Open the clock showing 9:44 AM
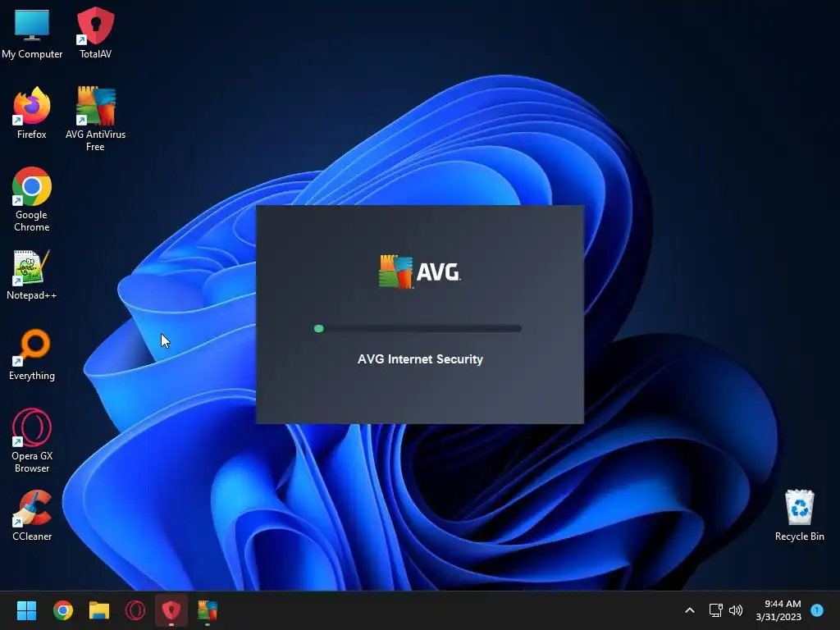Image resolution: width=840 pixels, height=630 pixels. [778, 610]
